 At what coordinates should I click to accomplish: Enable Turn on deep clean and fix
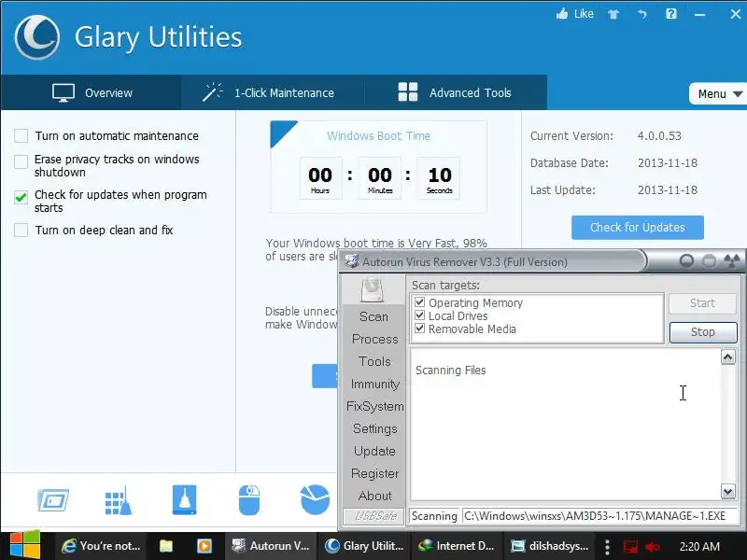point(21,230)
